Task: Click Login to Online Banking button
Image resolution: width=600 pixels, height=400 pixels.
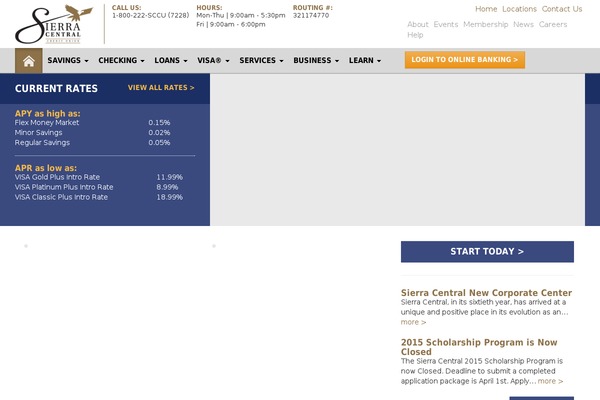Action: (465, 60)
